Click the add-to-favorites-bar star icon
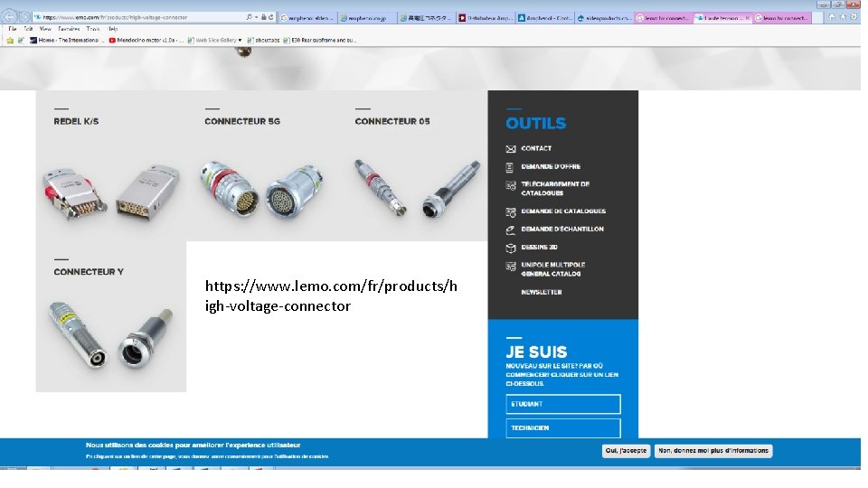Image resolution: width=868 pixels, height=488 pixels. 10,41
